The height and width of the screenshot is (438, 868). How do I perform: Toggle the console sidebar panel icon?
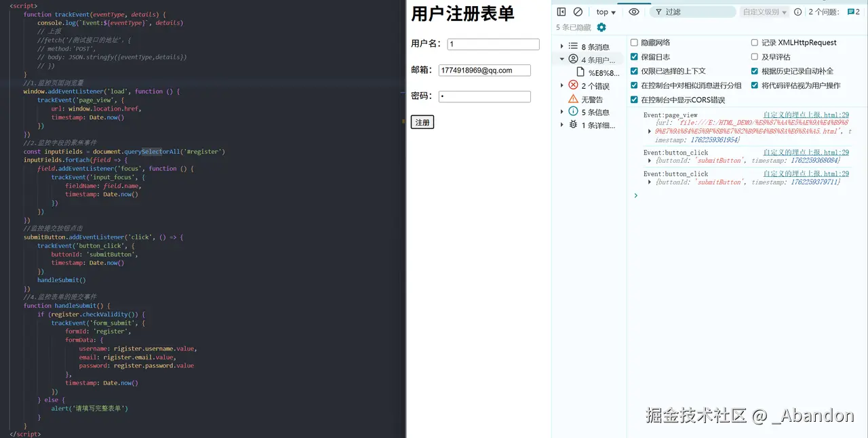pos(561,12)
